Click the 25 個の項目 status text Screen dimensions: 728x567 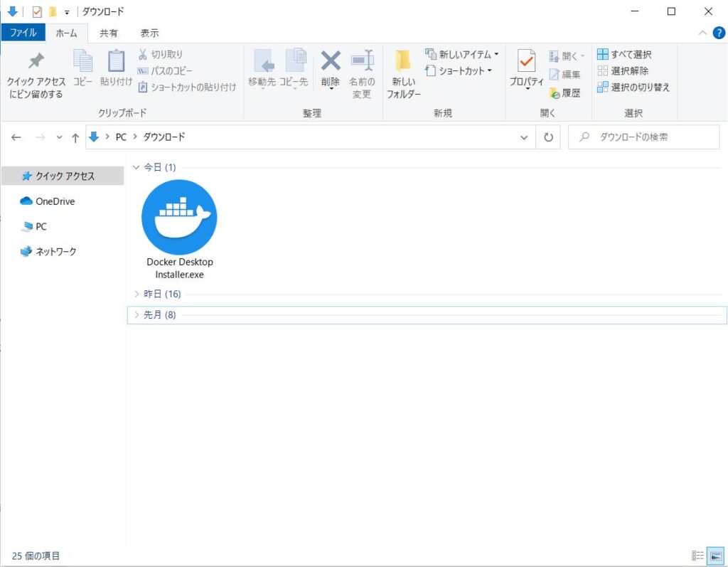[36, 556]
